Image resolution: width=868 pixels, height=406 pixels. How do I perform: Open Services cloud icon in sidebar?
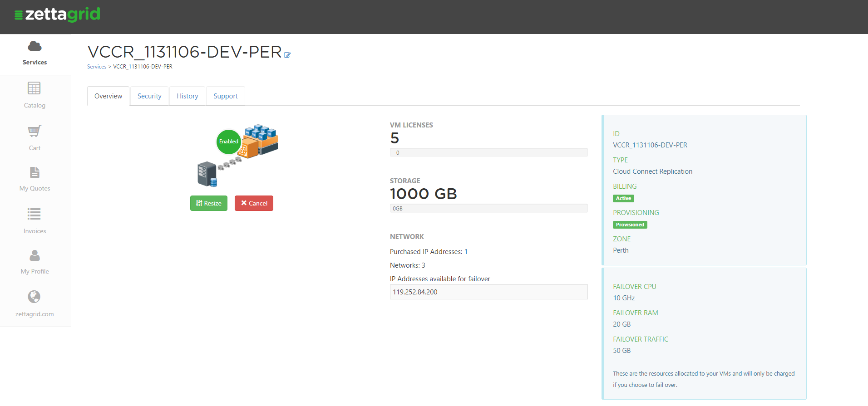click(x=35, y=46)
